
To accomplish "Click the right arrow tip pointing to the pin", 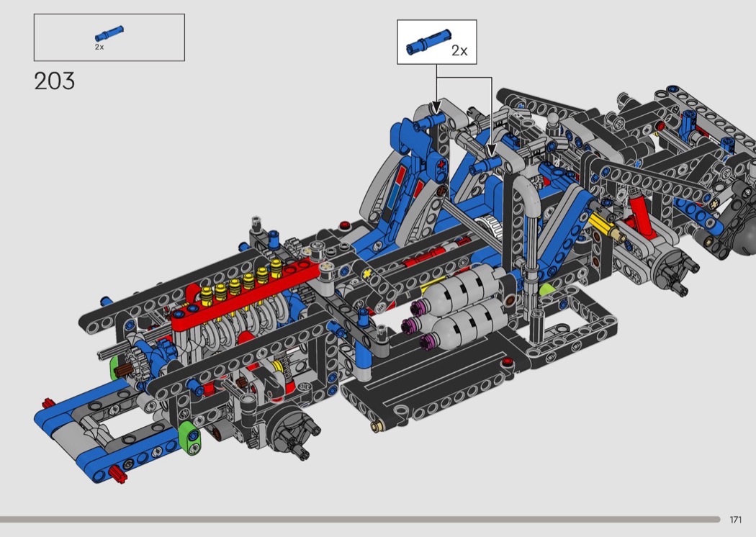I will click(x=492, y=152).
